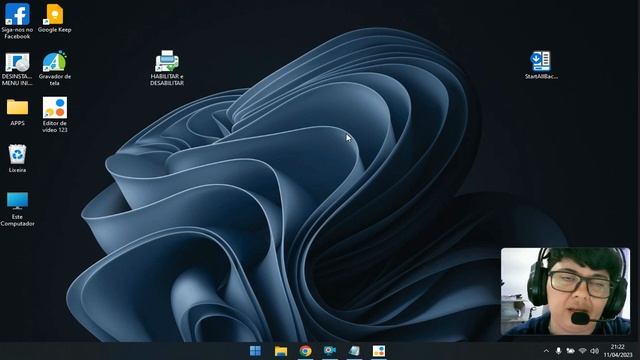The image size is (640, 360).
Task: Open the notepad-like app in the taskbar
Action: point(354,351)
